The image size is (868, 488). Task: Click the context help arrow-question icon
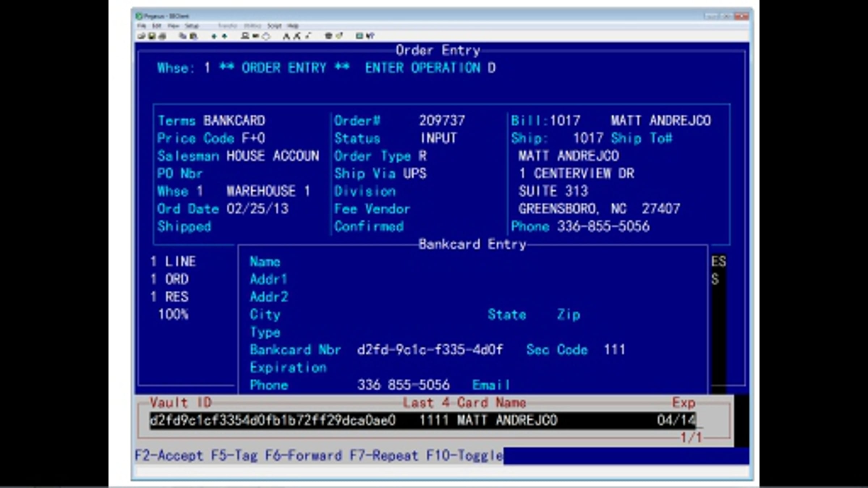coord(370,36)
